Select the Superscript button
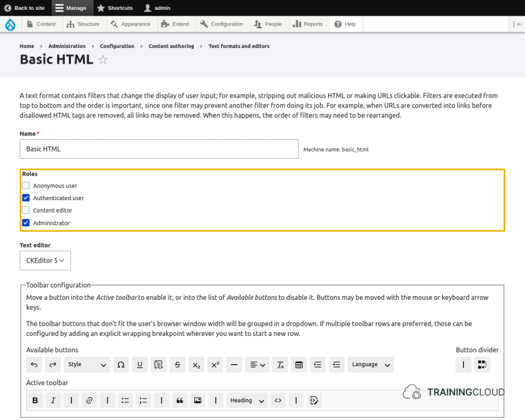525x420 pixels. tap(215, 364)
